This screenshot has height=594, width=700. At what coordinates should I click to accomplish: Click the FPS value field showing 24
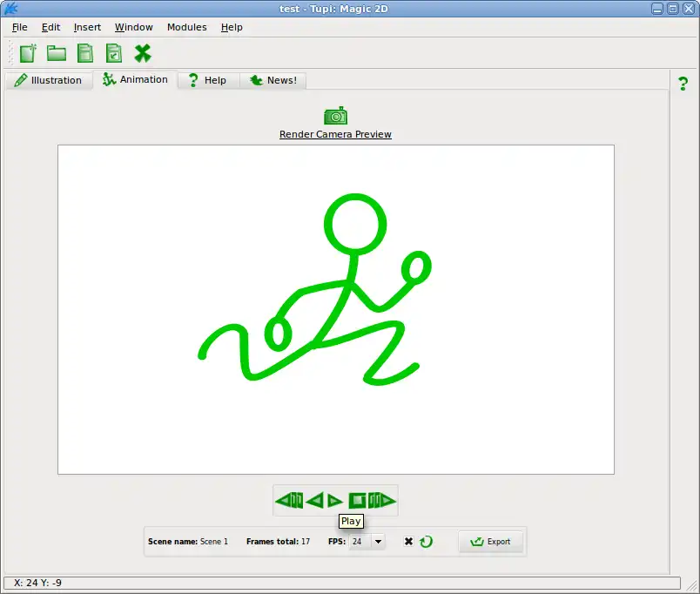(360, 541)
